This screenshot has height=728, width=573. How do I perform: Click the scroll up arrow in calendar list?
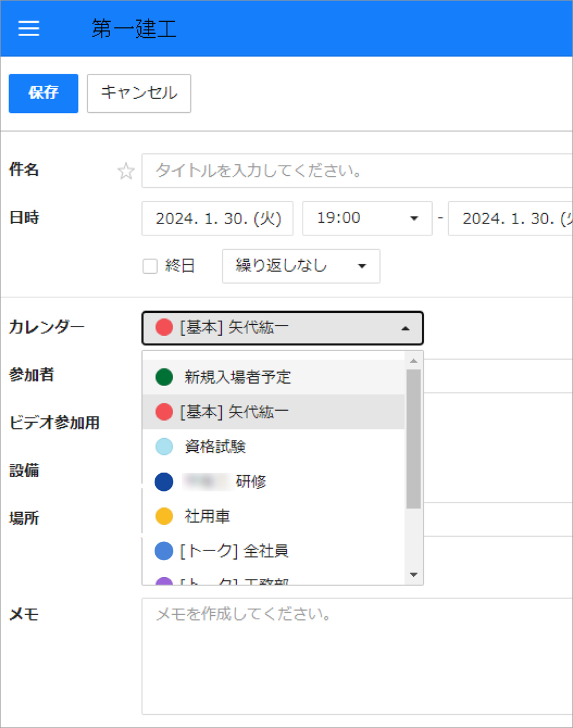tap(413, 361)
